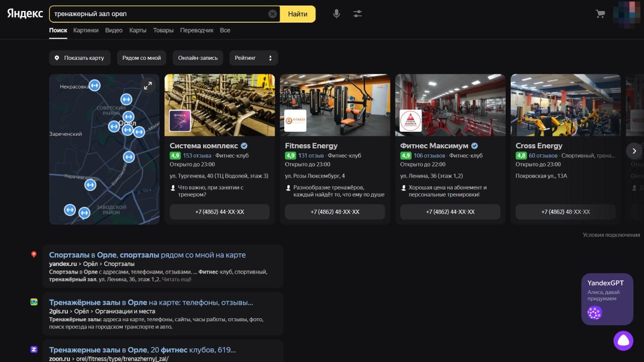Expand the map using the diagonal arrows icon

(x=148, y=85)
